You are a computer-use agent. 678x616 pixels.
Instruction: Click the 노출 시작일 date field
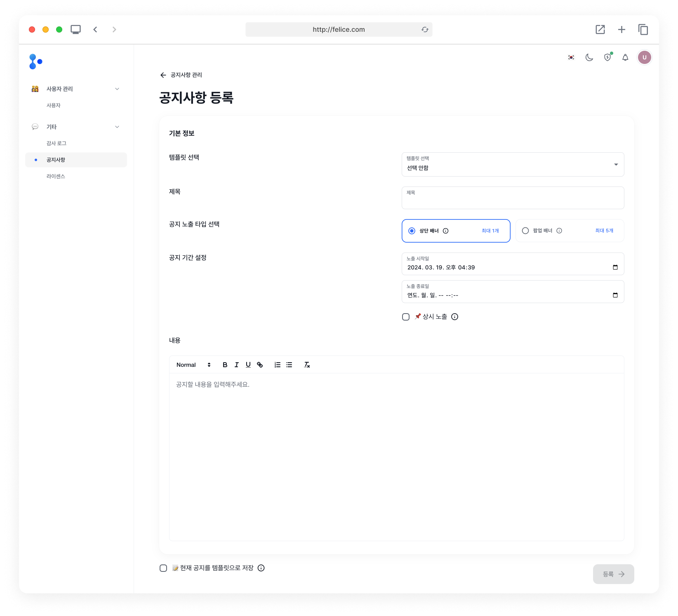pyautogui.click(x=513, y=264)
